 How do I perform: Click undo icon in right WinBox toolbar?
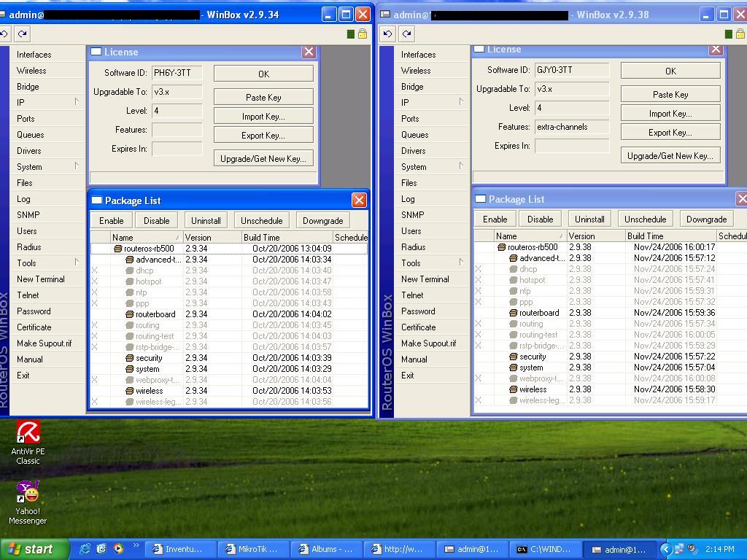coord(388,34)
